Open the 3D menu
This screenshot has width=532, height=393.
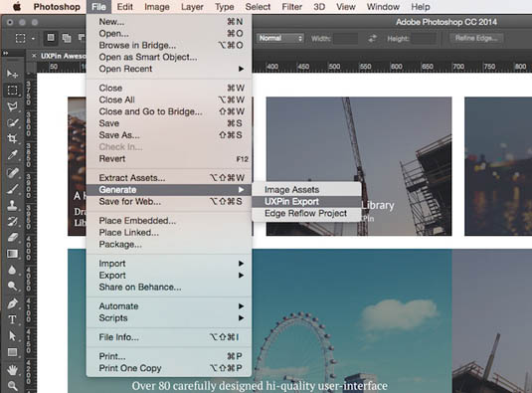[x=319, y=7]
